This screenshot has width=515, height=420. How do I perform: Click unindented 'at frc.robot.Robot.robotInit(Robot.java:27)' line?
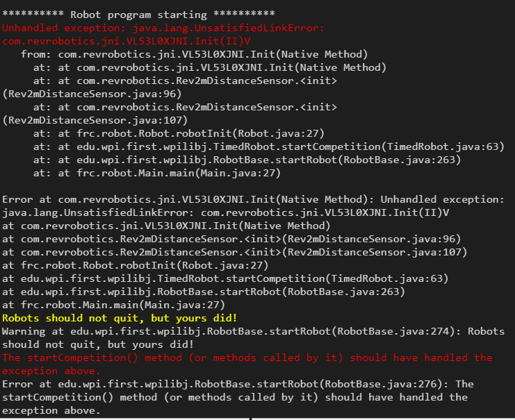(x=136, y=265)
